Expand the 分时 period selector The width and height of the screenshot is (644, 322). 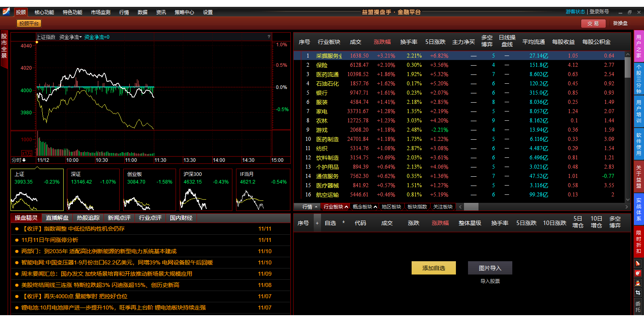pos(19,160)
